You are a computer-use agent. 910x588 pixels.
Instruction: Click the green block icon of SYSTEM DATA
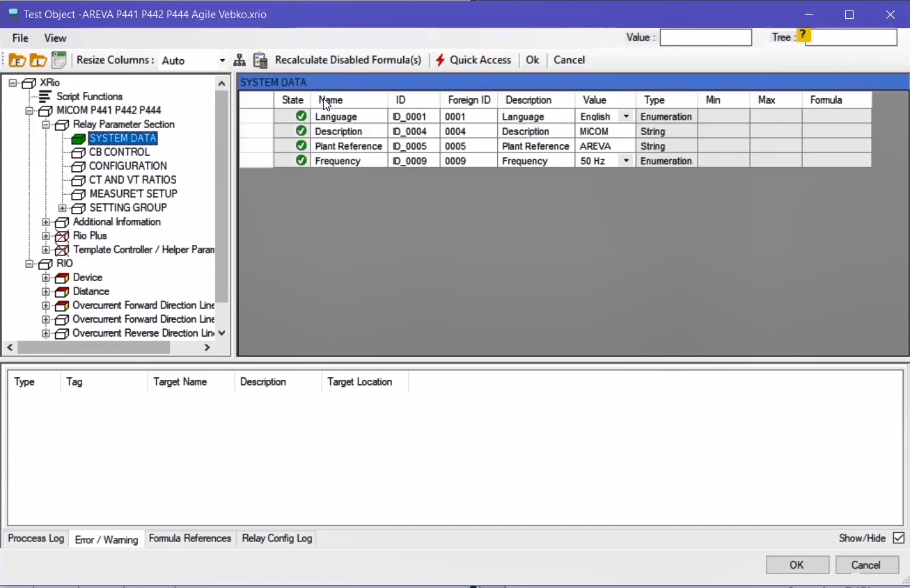(78, 138)
